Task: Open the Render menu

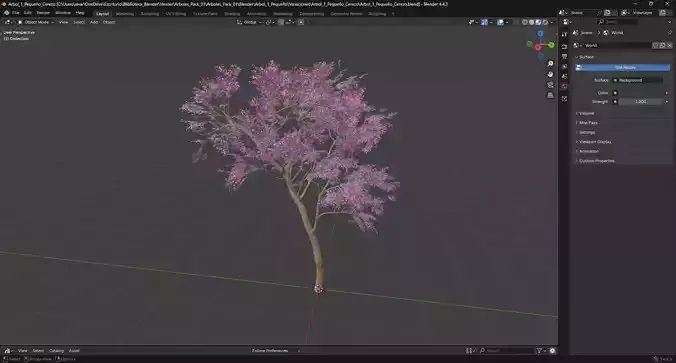Action: pos(43,13)
